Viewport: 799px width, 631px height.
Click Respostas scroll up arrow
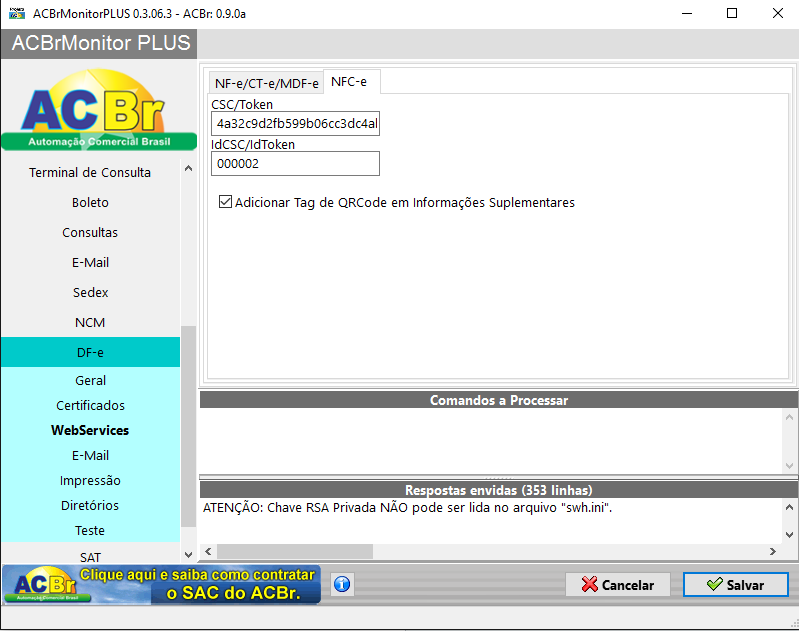pos(789,507)
